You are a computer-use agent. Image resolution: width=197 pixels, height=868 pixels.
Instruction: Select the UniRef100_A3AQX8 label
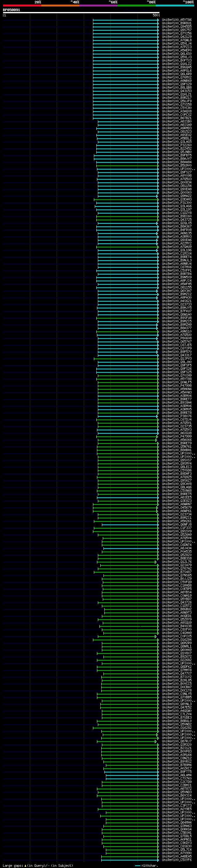click(x=177, y=111)
